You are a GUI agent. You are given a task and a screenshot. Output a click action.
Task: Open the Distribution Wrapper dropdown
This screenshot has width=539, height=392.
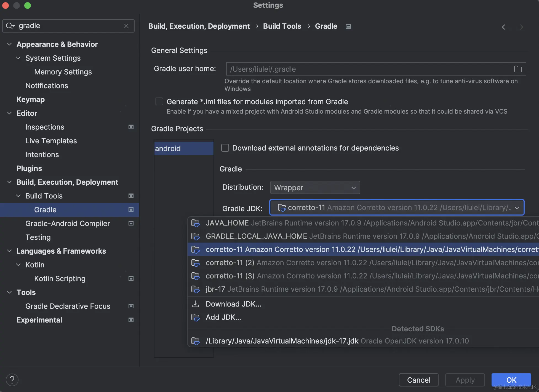(315, 187)
